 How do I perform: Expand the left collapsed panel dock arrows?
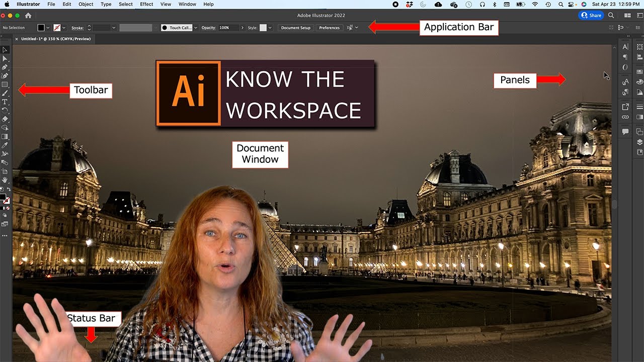point(628,36)
